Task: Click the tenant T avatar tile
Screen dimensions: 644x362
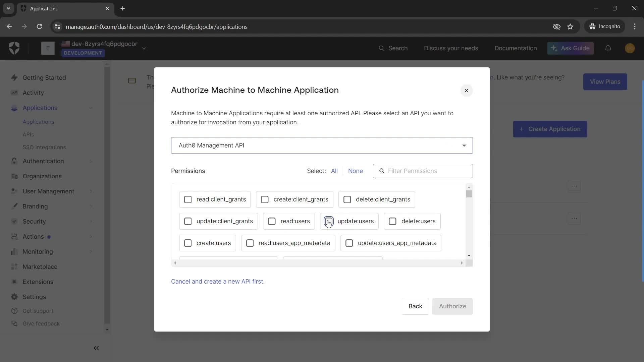Action: pyautogui.click(x=48, y=48)
